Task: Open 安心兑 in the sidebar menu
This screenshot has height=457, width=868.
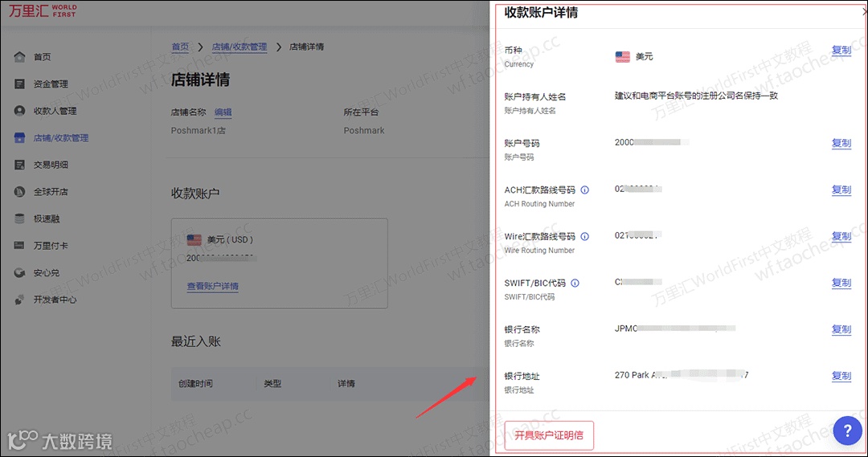Action: click(x=47, y=273)
